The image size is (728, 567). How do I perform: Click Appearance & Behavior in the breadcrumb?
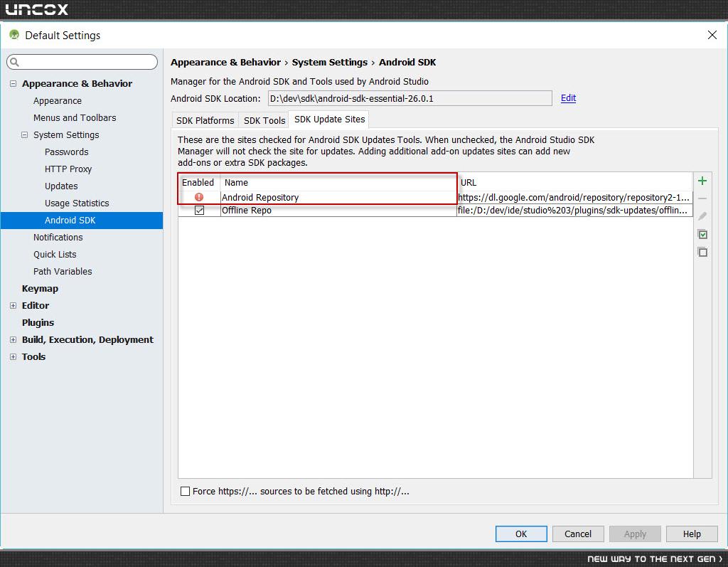point(225,63)
